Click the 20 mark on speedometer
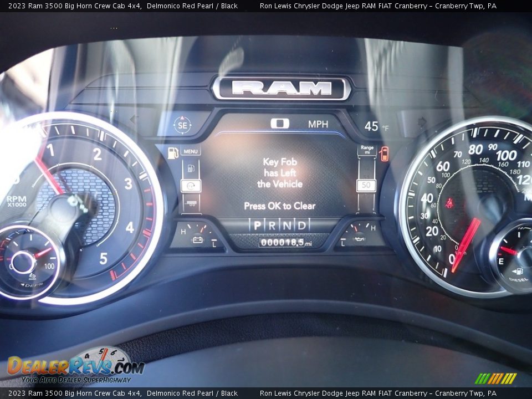This screenshot has height=399, width=532. tap(432, 232)
